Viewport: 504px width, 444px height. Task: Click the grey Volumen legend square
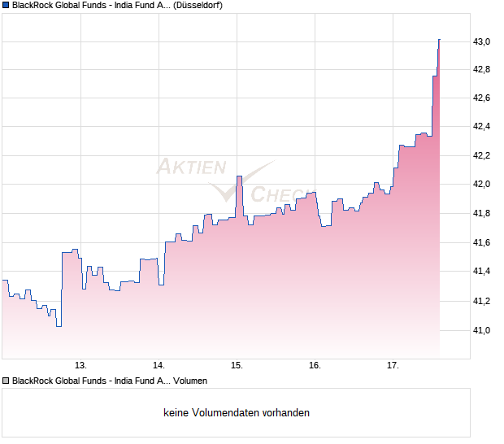pyautogui.click(x=6, y=381)
